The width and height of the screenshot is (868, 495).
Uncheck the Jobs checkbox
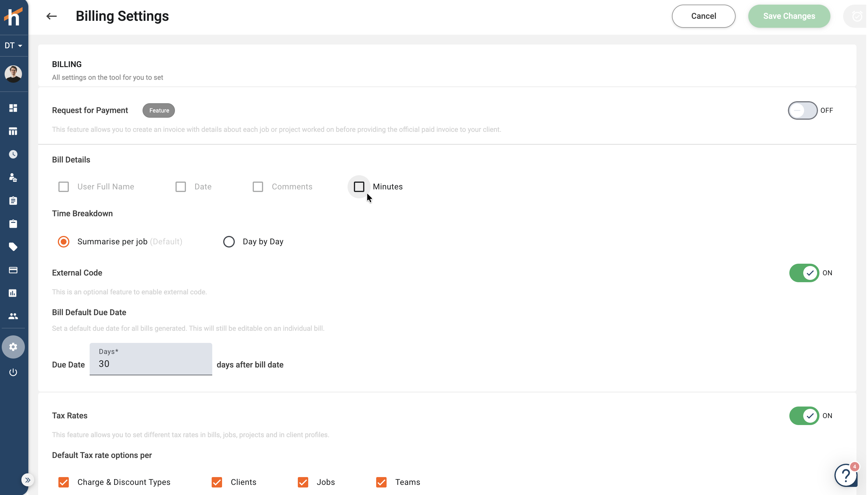303,482
